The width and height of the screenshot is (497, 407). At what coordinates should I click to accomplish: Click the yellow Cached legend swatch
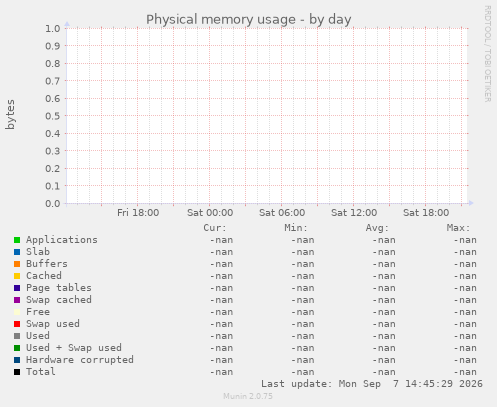(x=17, y=276)
